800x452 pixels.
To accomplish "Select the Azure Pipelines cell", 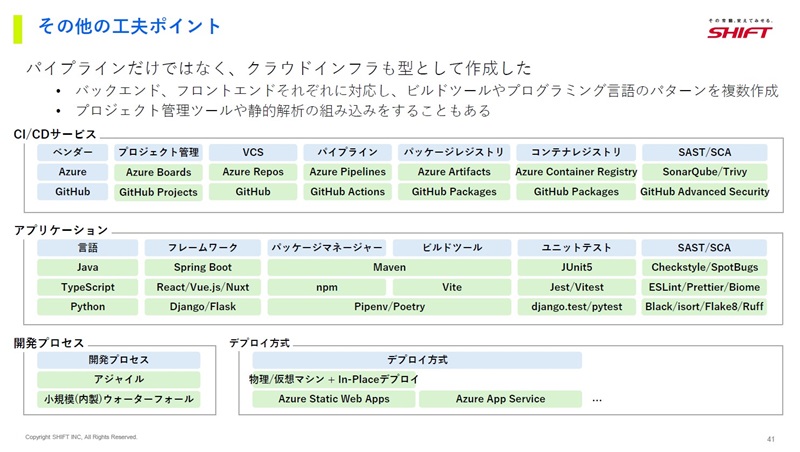I will [347, 172].
